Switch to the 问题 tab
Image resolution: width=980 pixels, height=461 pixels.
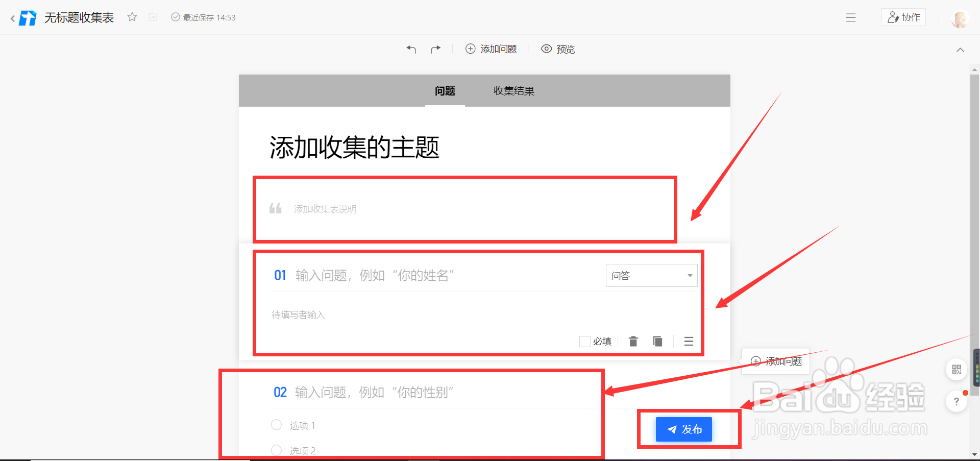(x=445, y=91)
